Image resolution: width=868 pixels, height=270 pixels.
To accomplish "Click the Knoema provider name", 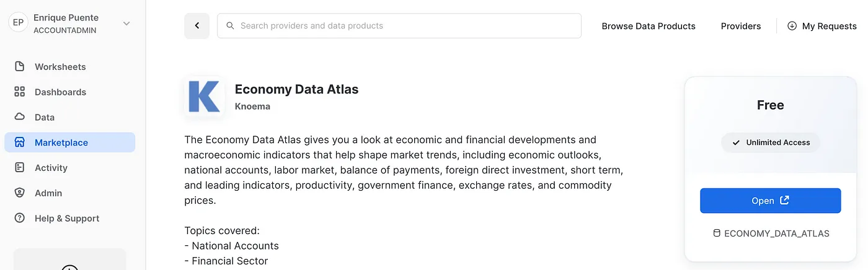I will pos(252,106).
